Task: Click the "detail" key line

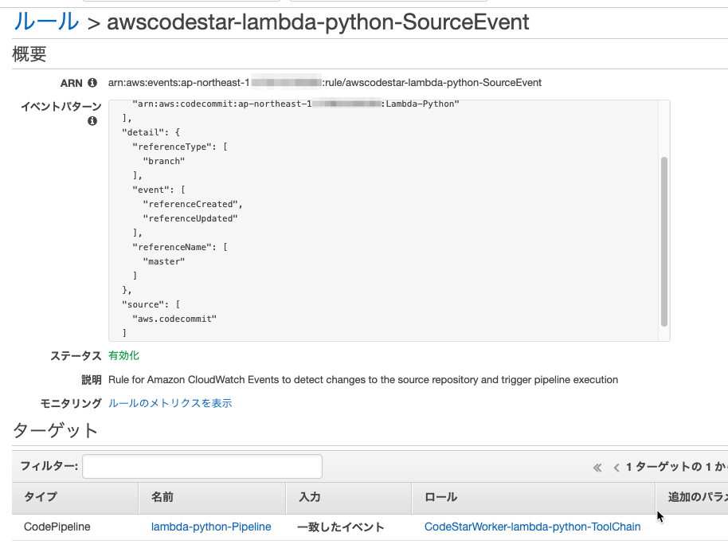Action: [x=151, y=132]
